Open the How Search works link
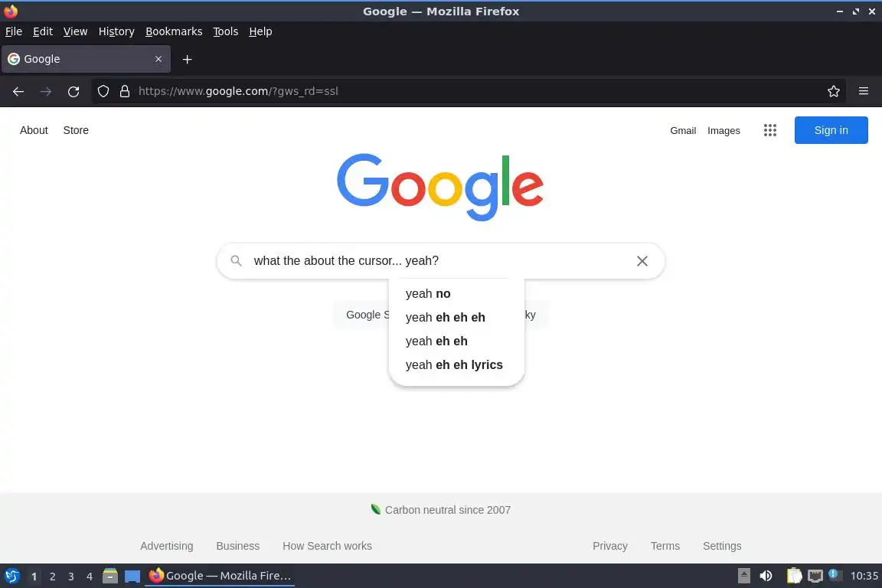 click(x=327, y=546)
